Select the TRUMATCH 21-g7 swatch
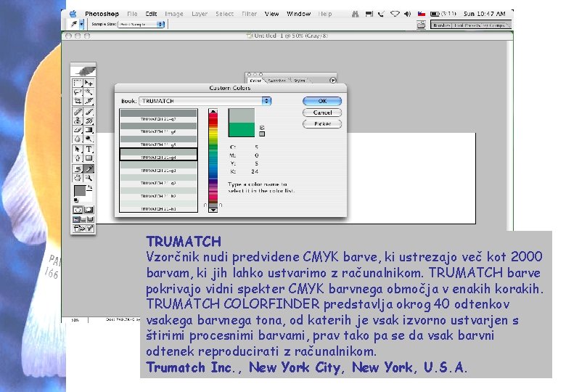 (158, 115)
